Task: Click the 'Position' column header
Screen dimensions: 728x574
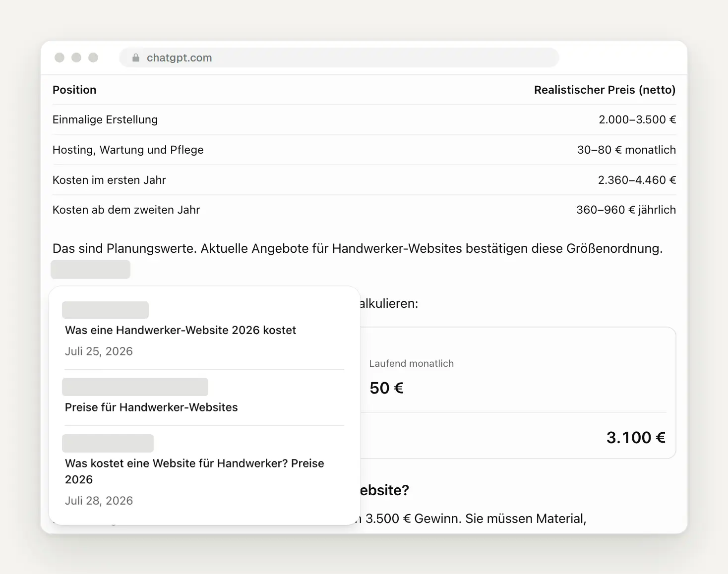Action: [74, 90]
